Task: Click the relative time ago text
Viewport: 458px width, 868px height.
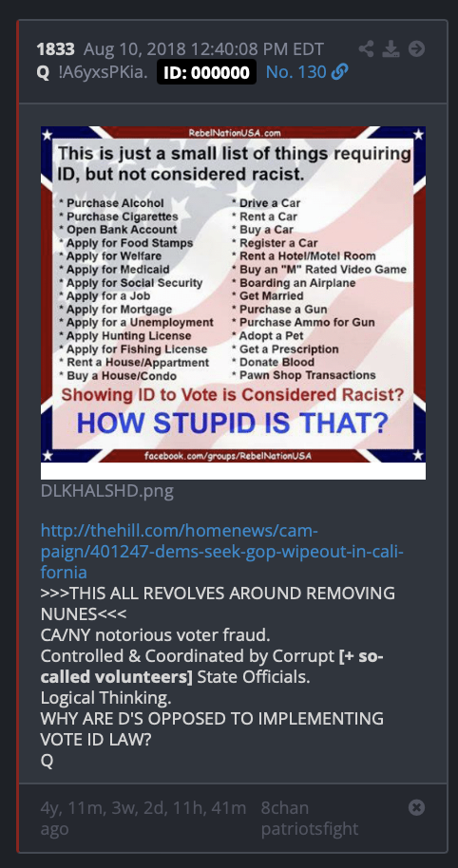Action: [x=143, y=819]
